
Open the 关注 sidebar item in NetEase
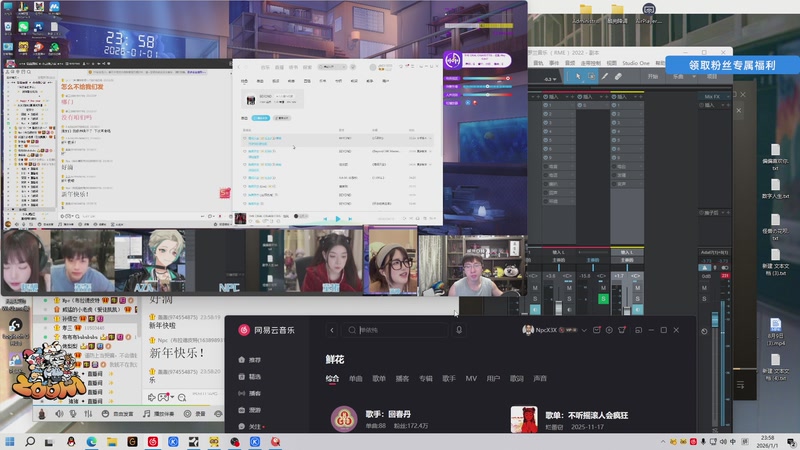251,427
